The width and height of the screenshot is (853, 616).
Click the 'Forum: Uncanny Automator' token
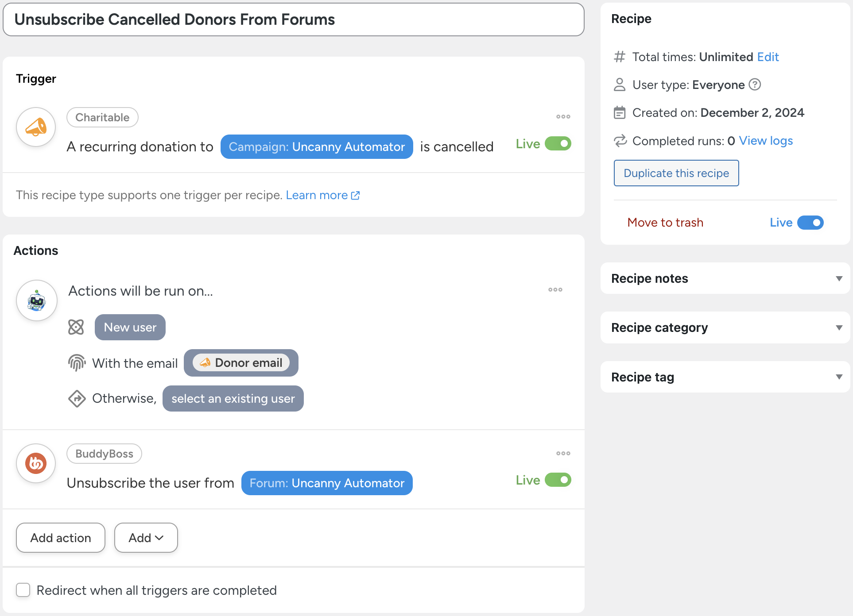[327, 483]
